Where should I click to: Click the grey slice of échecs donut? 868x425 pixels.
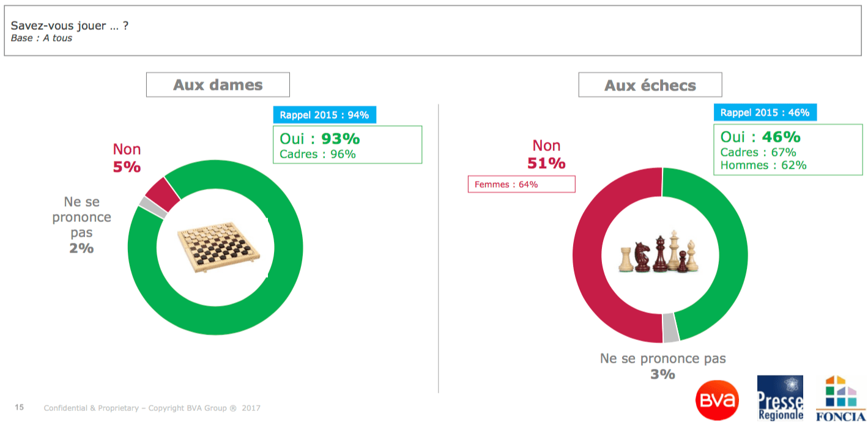point(671,328)
